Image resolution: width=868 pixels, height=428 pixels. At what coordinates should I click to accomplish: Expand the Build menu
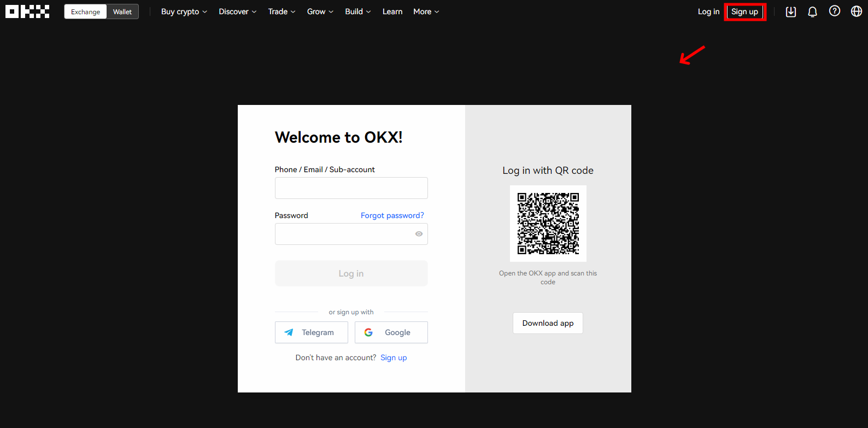click(x=358, y=11)
